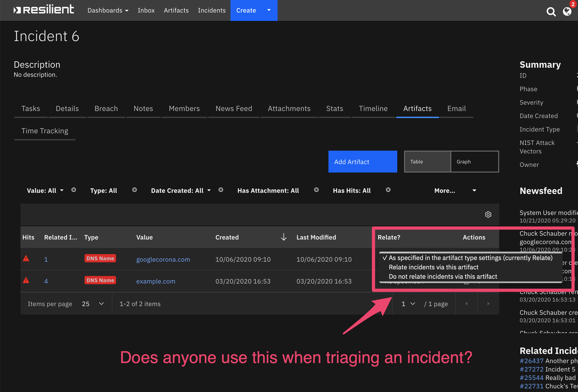Open the Type: All filter
The image size is (578, 392).
(x=103, y=191)
